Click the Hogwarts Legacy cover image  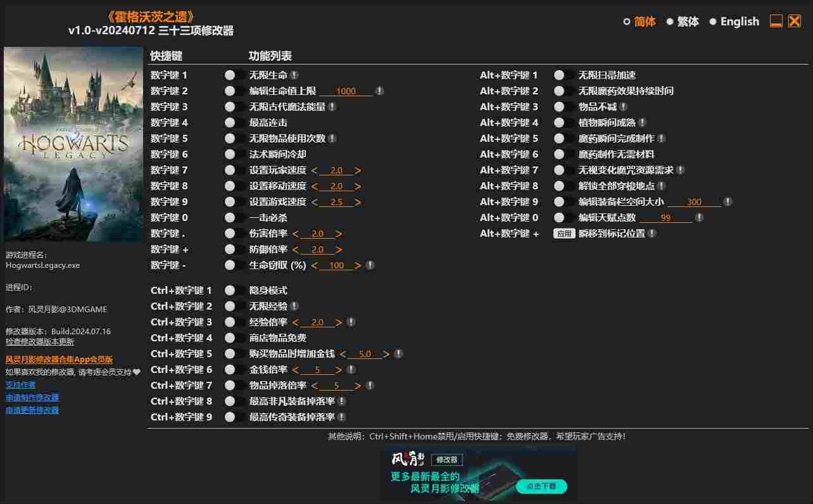(73, 144)
